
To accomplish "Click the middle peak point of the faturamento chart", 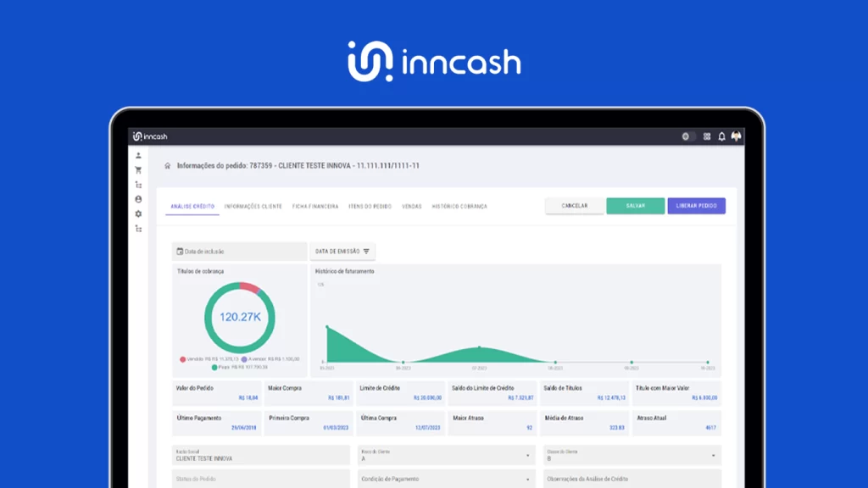I will click(480, 347).
